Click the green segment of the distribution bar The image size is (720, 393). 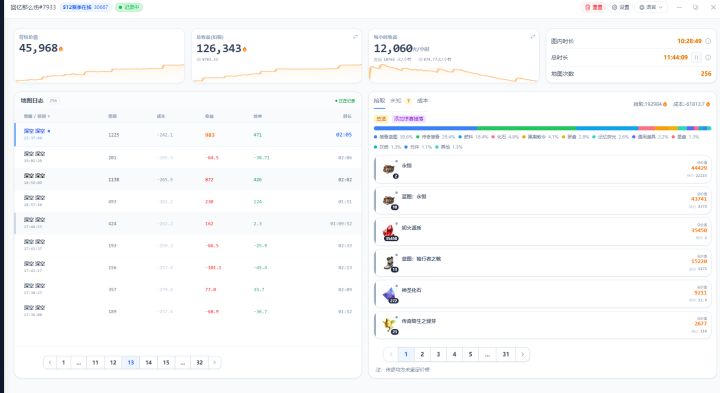coord(527,128)
